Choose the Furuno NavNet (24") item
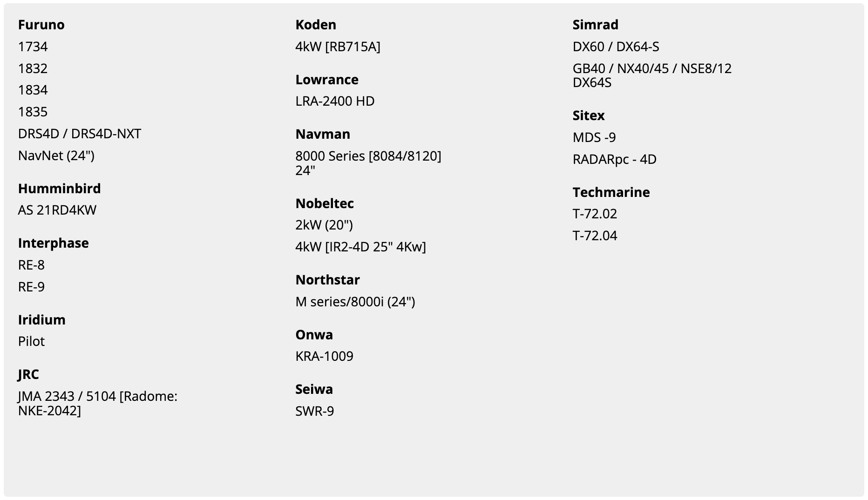The image size is (868, 500). [x=56, y=155]
